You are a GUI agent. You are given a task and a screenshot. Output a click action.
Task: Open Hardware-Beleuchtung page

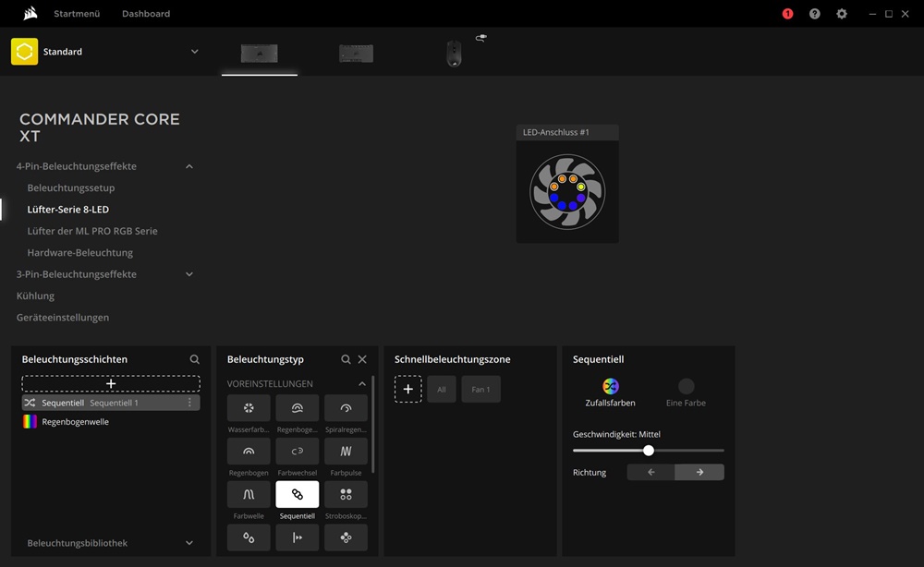(x=80, y=253)
